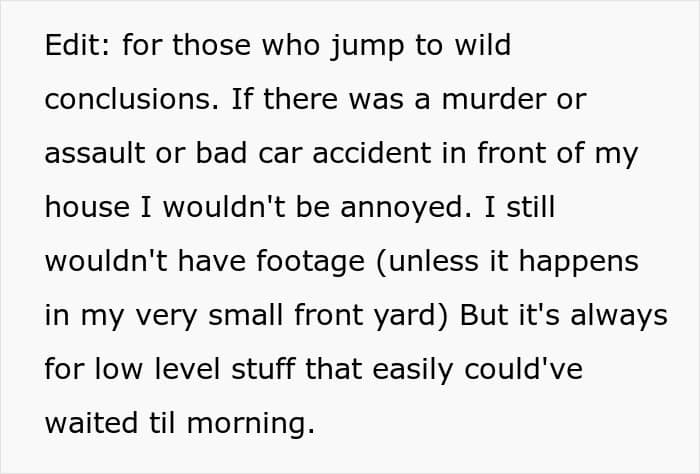The image size is (700, 474).
Task: Click the word 'happens' ending fifth line
Action: [x=578, y=264]
